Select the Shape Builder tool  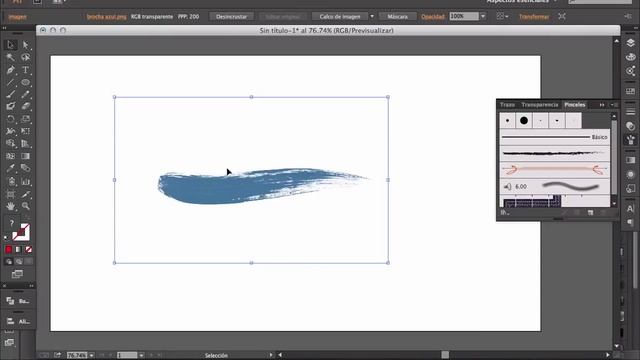(x=11, y=144)
